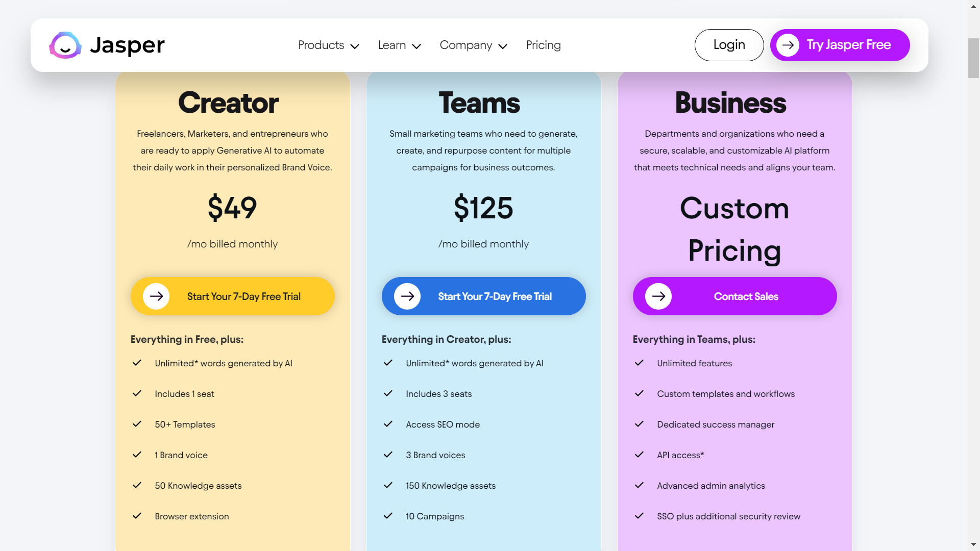This screenshot has height=551, width=980.
Task: Click the arrow circle on Creator trial button
Action: tap(156, 296)
